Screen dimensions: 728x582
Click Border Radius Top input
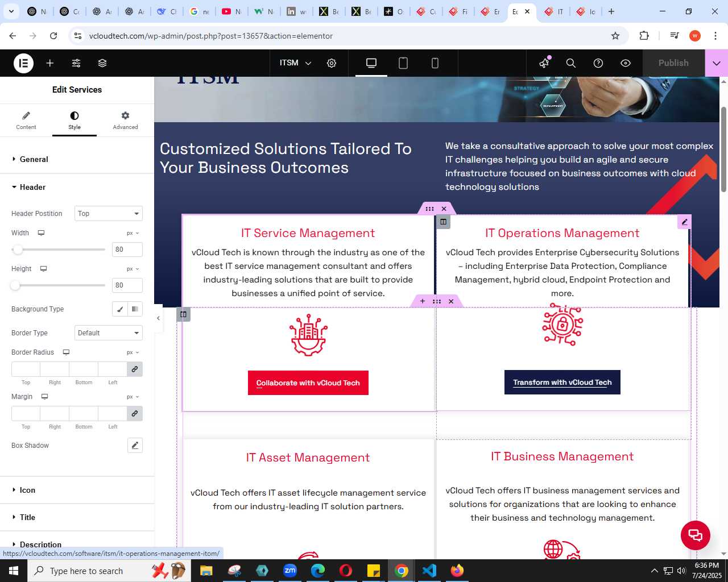pos(26,369)
